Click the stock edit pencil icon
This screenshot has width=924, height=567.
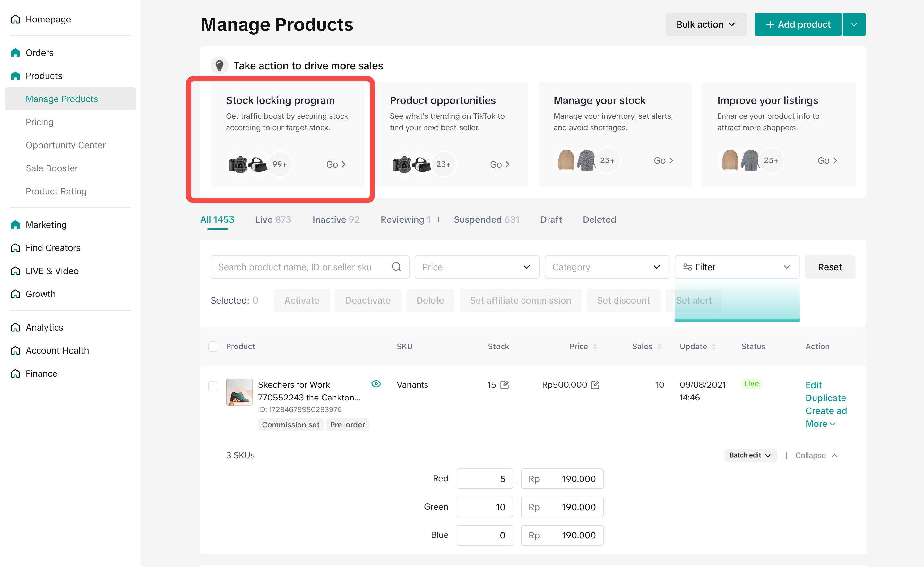pyautogui.click(x=505, y=385)
